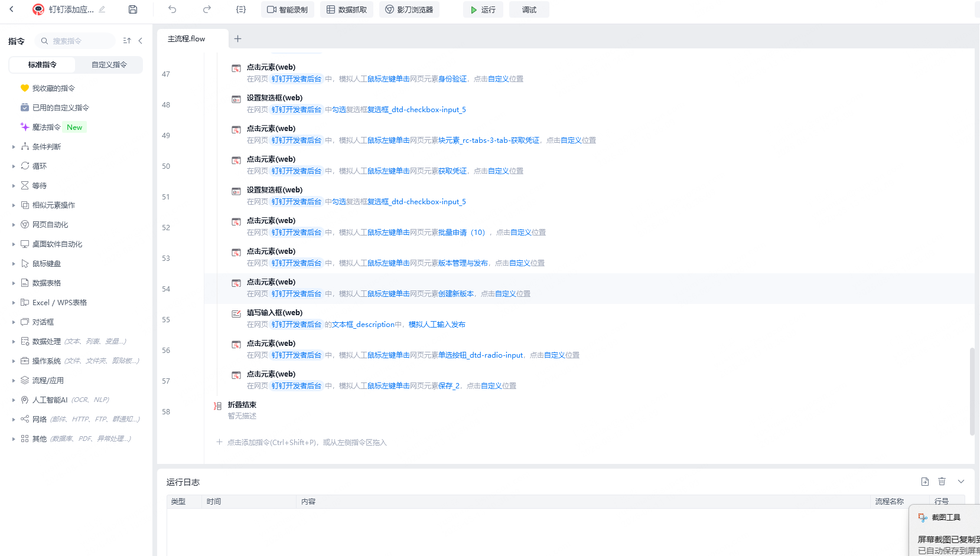Expand the 桌面软件自动化 category
980x556 pixels.
[x=14, y=244]
